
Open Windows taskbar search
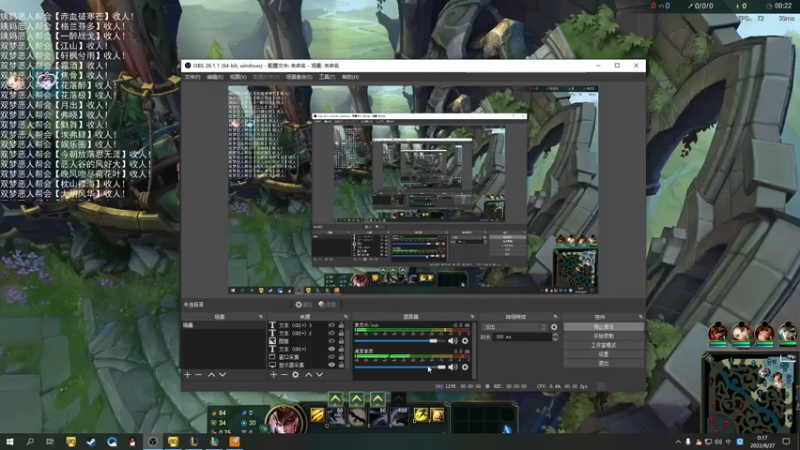tap(30, 441)
